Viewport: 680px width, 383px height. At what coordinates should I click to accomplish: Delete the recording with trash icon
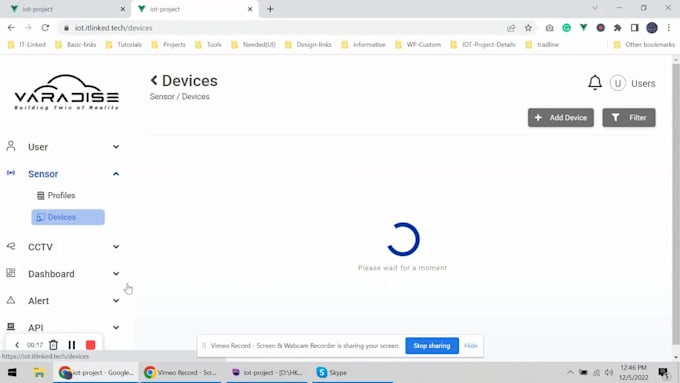point(53,345)
